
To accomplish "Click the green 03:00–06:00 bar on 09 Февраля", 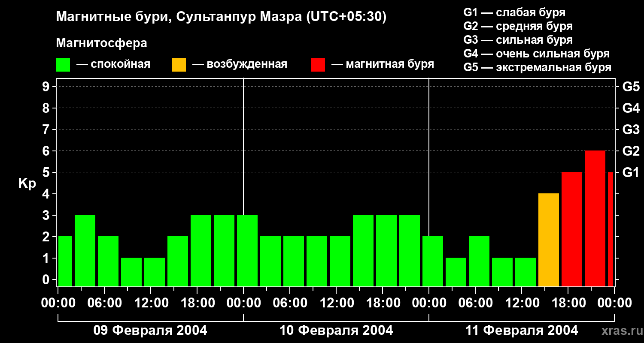I will [85, 250].
